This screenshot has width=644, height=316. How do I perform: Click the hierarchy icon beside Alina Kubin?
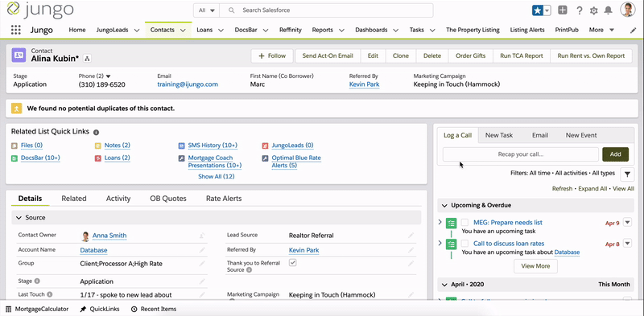click(x=87, y=59)
